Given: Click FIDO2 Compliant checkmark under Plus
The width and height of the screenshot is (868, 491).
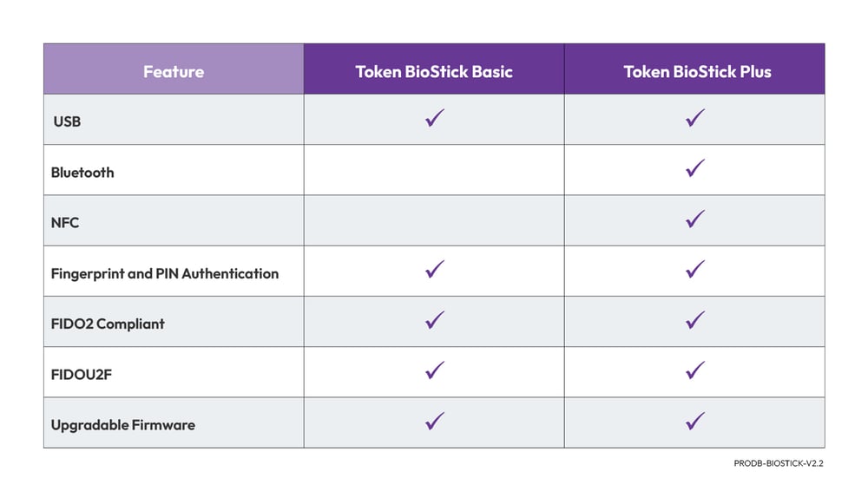Looking at the screenshot, I should [694, 321].
